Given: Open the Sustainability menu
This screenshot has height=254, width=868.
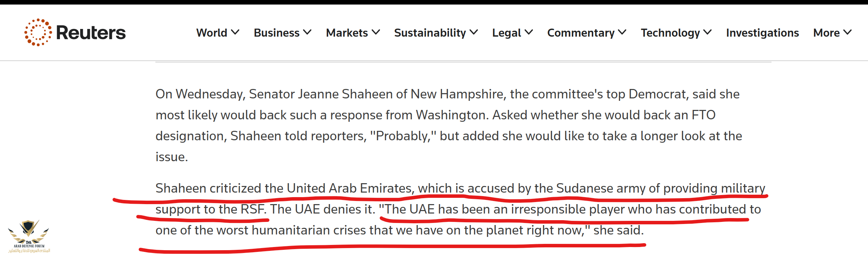Looking at the screenshot, I should (430, 33).
